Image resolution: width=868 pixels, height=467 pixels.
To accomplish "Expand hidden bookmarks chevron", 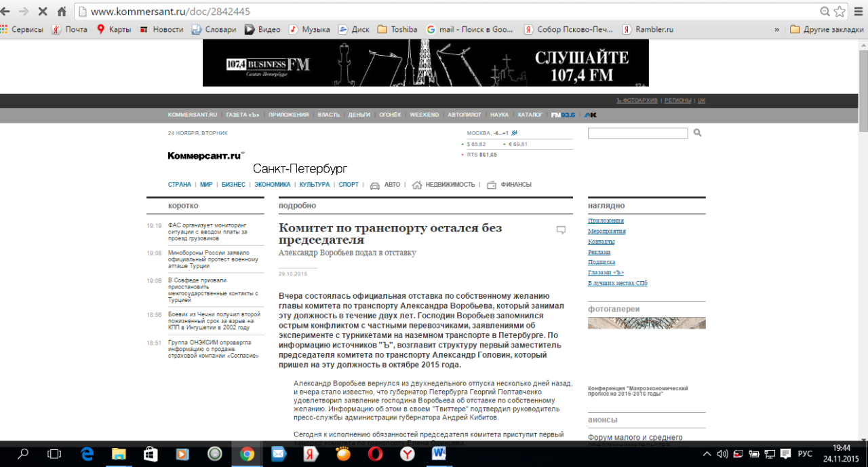I will (776, 29).
